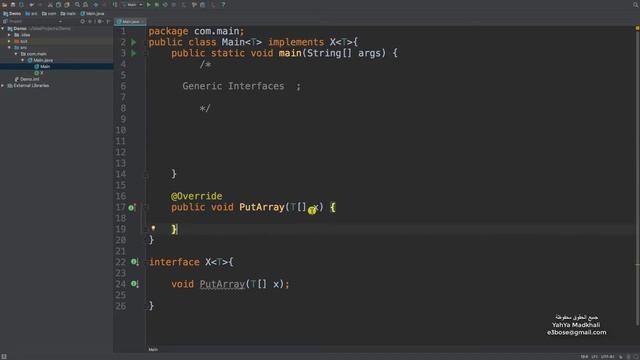
Task: Collapse the Main.java file node
Action: [x=23, y=60]
